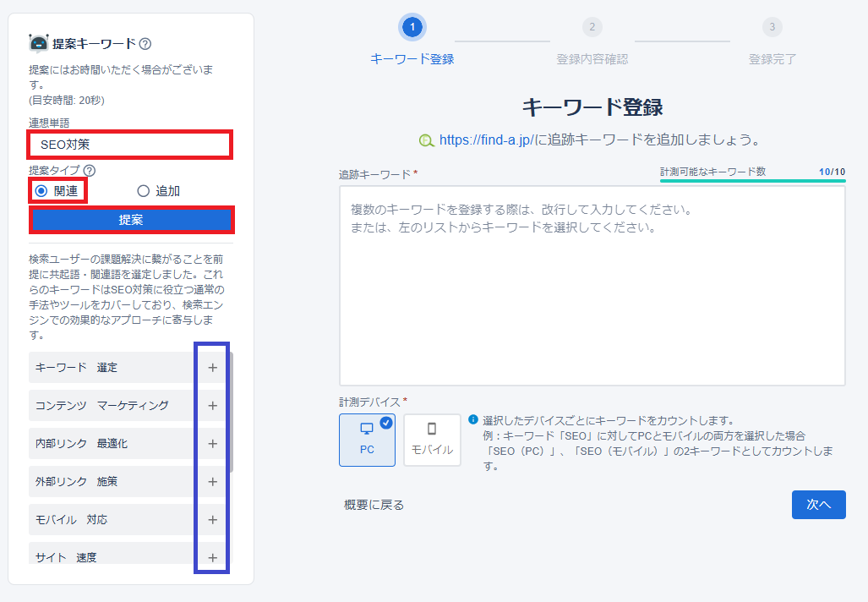Go back via 概要に戻る

point(374,505)
